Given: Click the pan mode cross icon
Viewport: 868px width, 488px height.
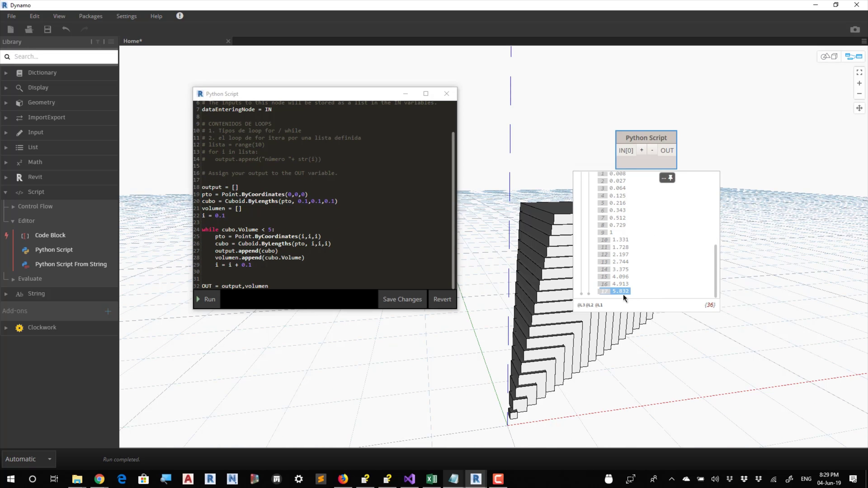Looking at the screenshot, I should pos(859,108).
